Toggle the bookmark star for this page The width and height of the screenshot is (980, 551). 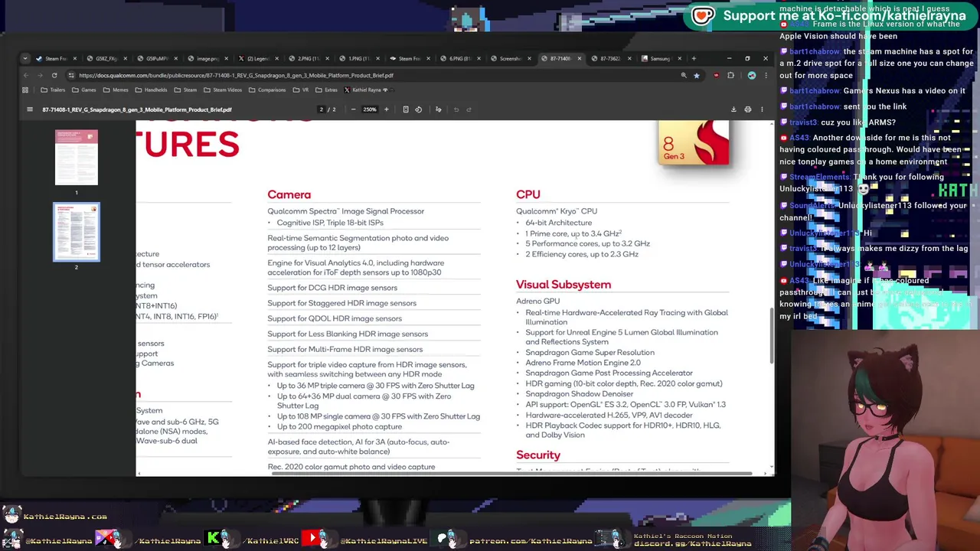click(696, 75)
